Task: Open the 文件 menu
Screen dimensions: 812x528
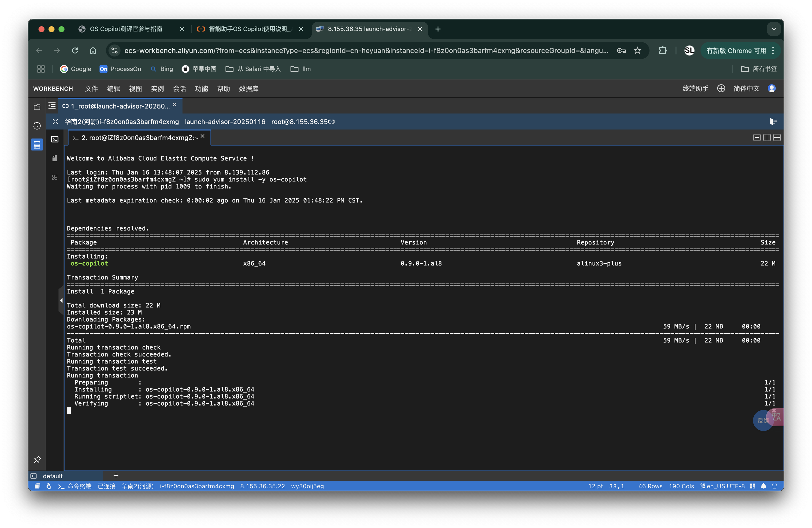Action: (x=91, y=89)
